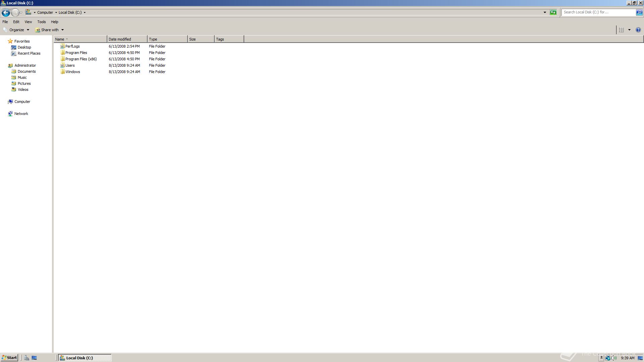644x362 pixels.
Task: Click the volume speaker tray icon
Action: pyautogui.click(x=614, y=358)
